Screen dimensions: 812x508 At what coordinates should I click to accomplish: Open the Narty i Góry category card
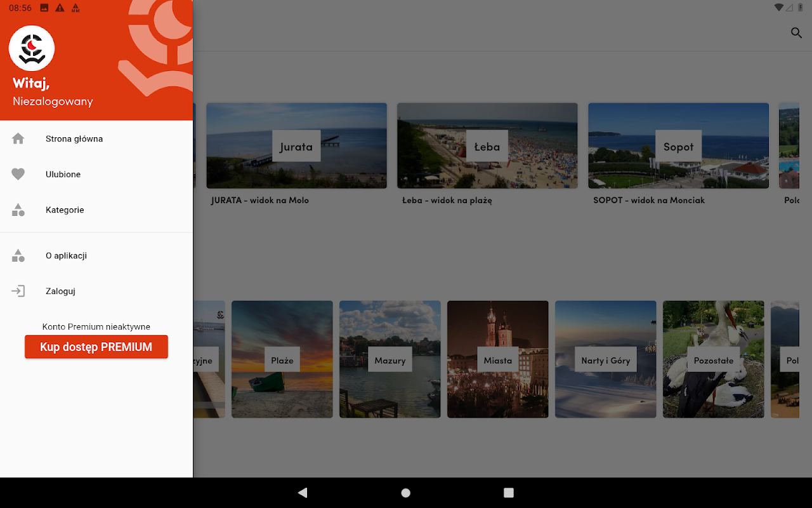606,359
